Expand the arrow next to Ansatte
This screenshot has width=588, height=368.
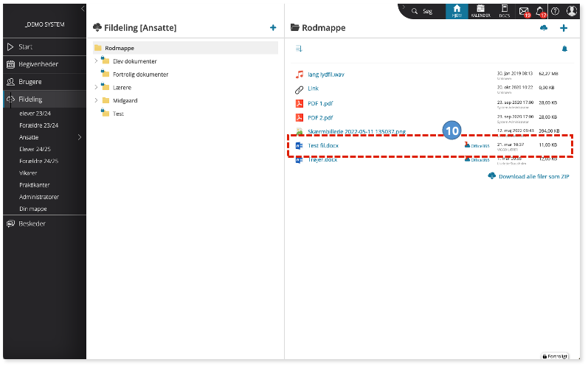point(80,137)
